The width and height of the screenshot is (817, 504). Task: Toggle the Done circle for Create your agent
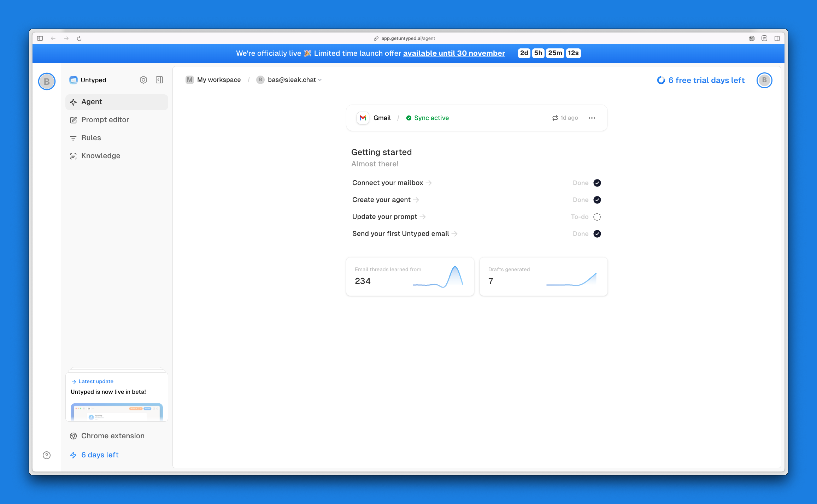597,200
